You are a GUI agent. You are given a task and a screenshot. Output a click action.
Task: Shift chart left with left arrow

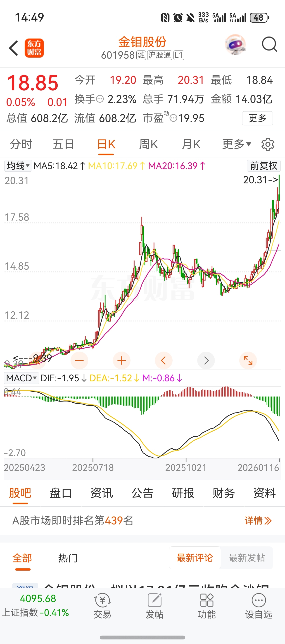(x=164, y=360)
